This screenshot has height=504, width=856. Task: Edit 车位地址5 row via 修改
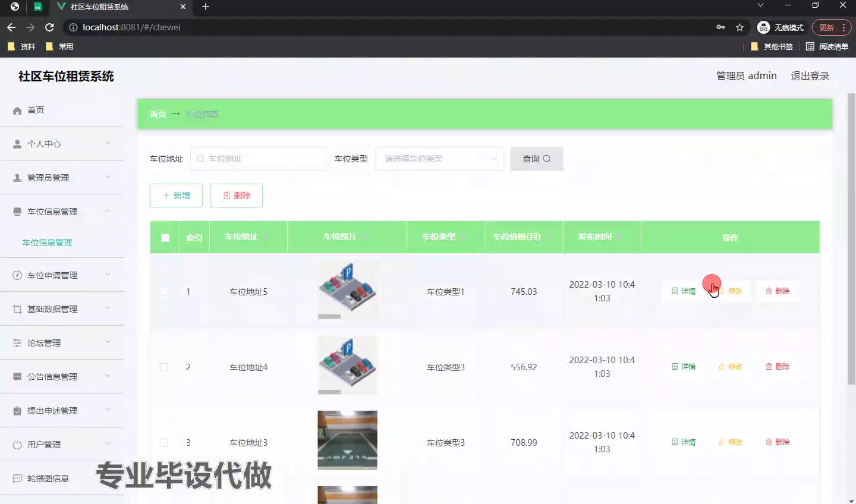click(x=731, y=291)
